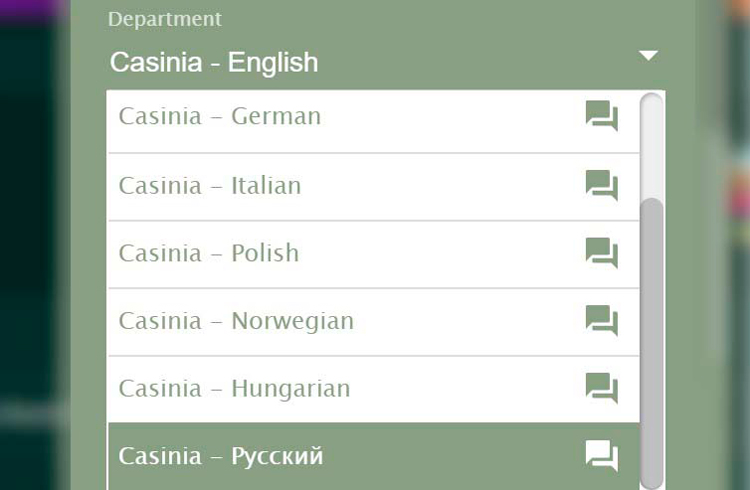Screen dimensions: 750x490
Task: Pick the Casinia – Polish option
Action: [209, 253]
